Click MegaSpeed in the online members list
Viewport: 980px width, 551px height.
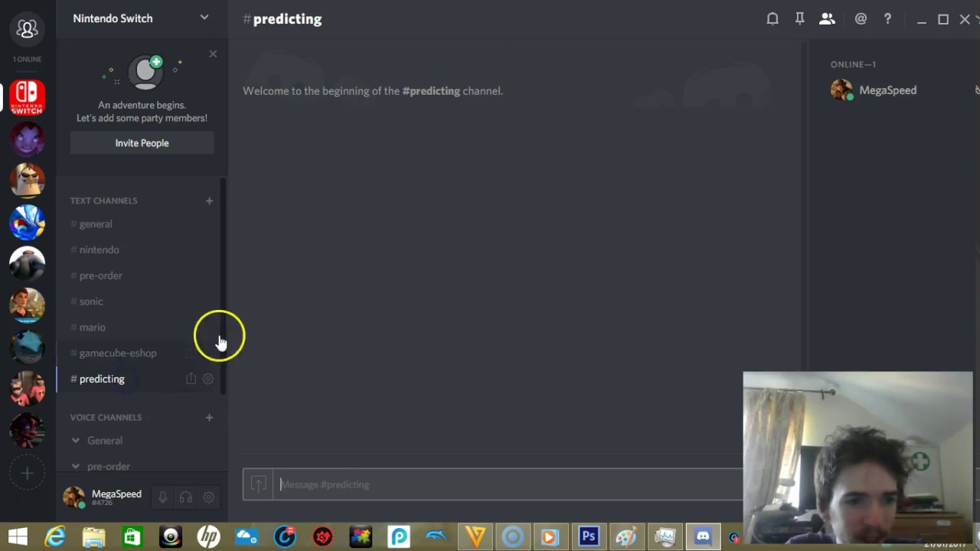(x=887, y=90)
